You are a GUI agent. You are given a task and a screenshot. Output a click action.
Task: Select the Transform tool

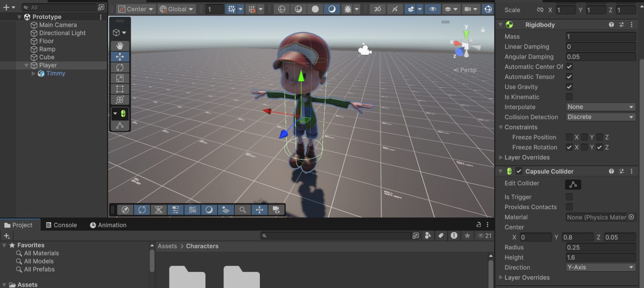(120, 100)
